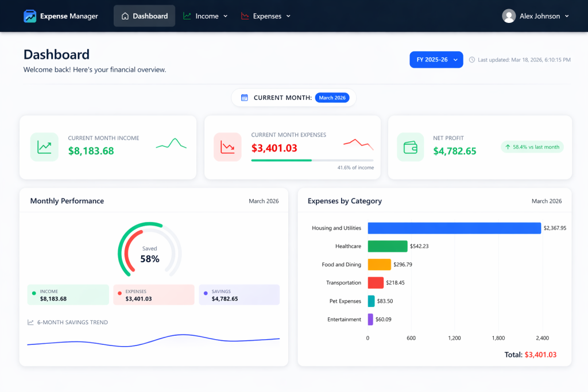
Task: Click the $2,367.95 housing amount
Action: pos(555,228)
